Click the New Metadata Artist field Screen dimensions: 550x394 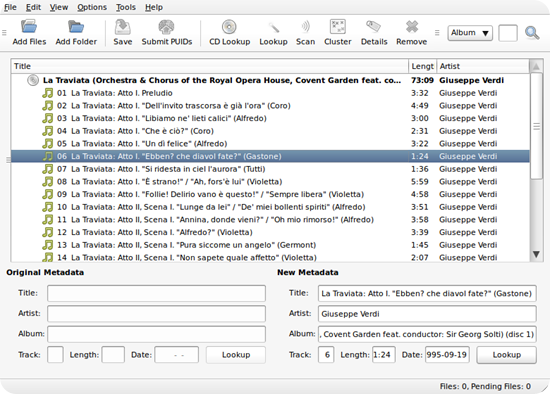tap(427, 314)
